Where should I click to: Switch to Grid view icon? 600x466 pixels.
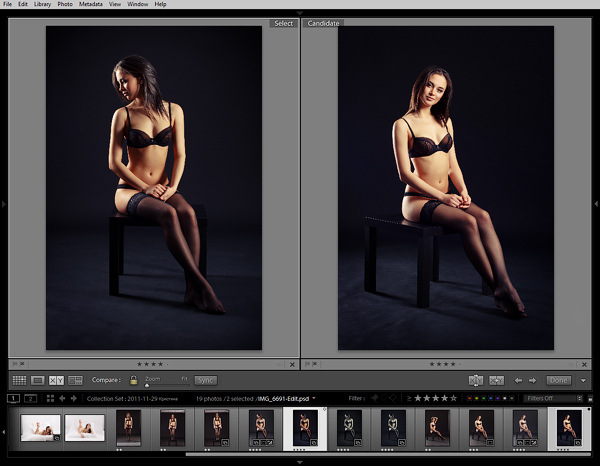tap(19, 380)
